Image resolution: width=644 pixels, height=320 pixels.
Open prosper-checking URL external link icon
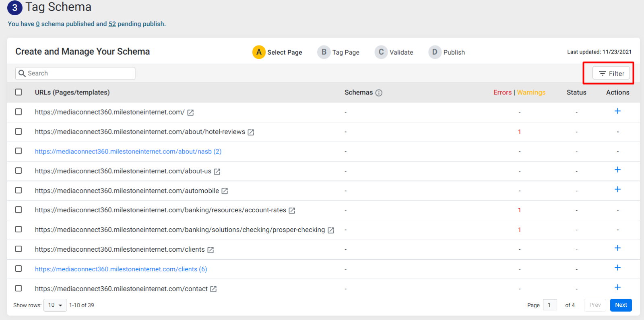pos(331,230)
